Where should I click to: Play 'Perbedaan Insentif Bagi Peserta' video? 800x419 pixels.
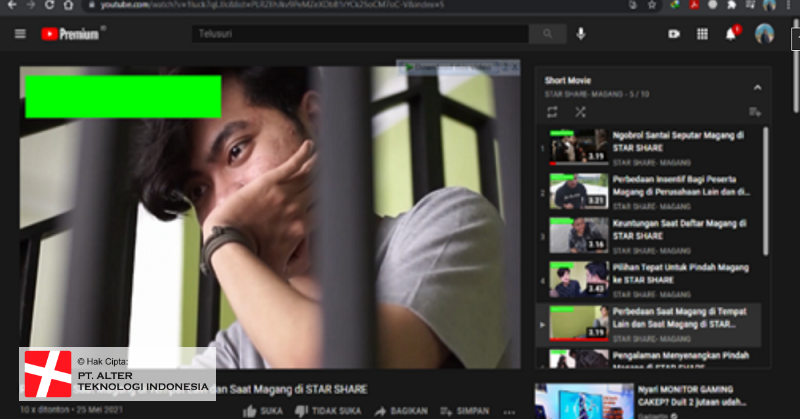681,186
